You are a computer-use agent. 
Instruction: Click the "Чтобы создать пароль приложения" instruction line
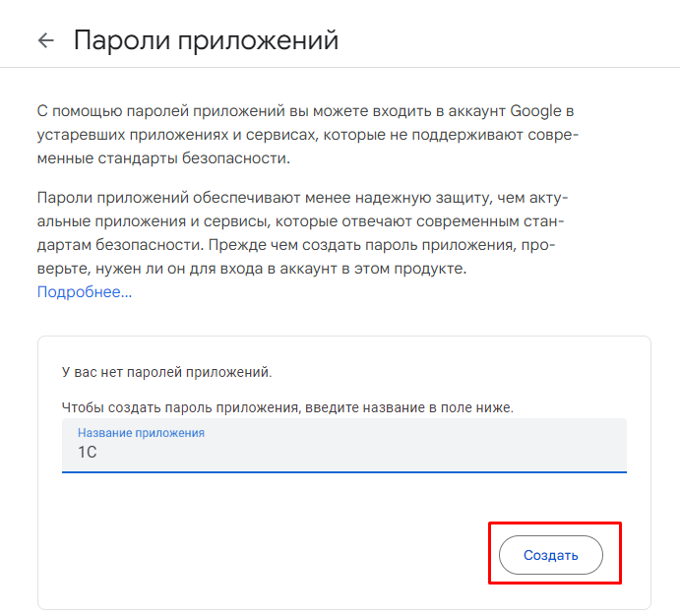[287, 406]
